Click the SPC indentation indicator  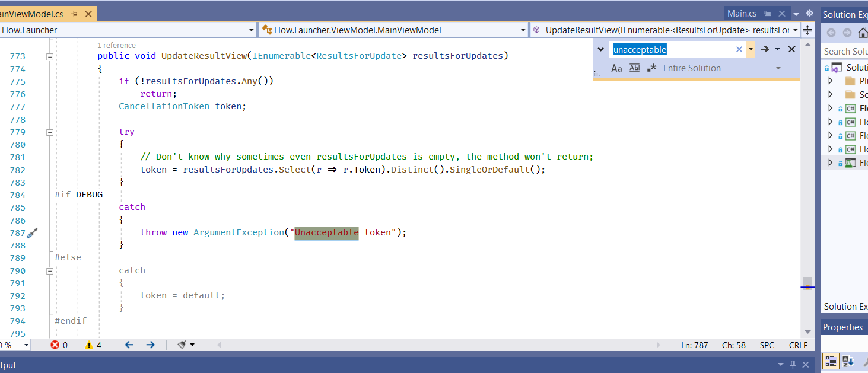tap(767, 345)
